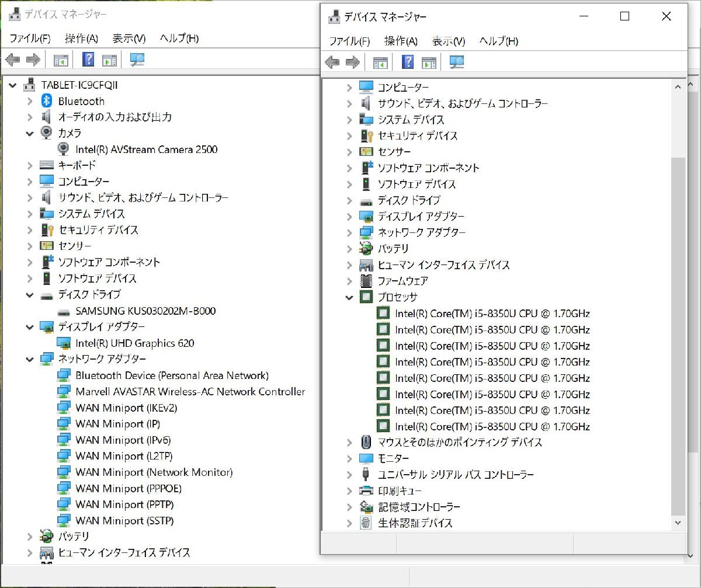Open 操作(A) menu in left window
701x588 pixels.
[81, 39]
